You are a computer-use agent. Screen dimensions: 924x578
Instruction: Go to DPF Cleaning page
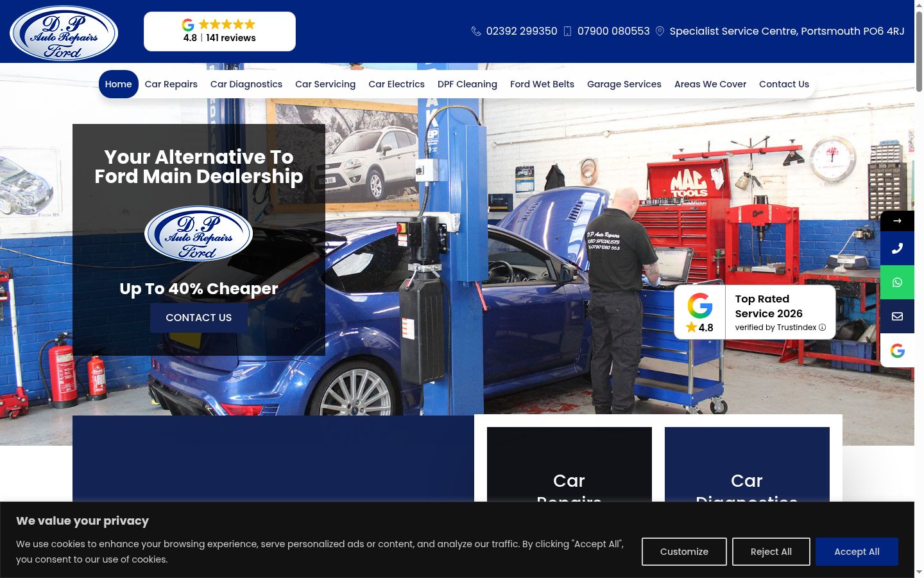pos(467,84)
